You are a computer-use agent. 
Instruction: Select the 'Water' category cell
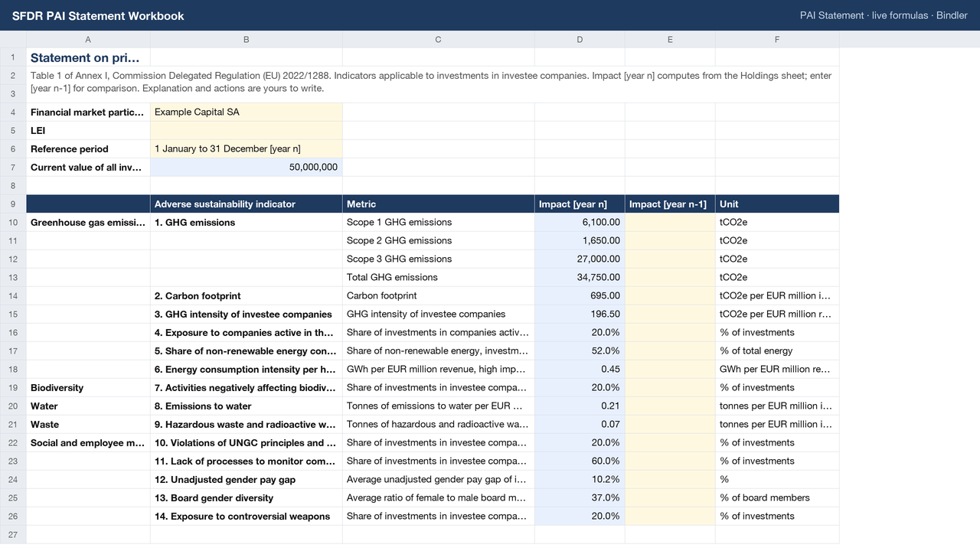click(88, 406)
